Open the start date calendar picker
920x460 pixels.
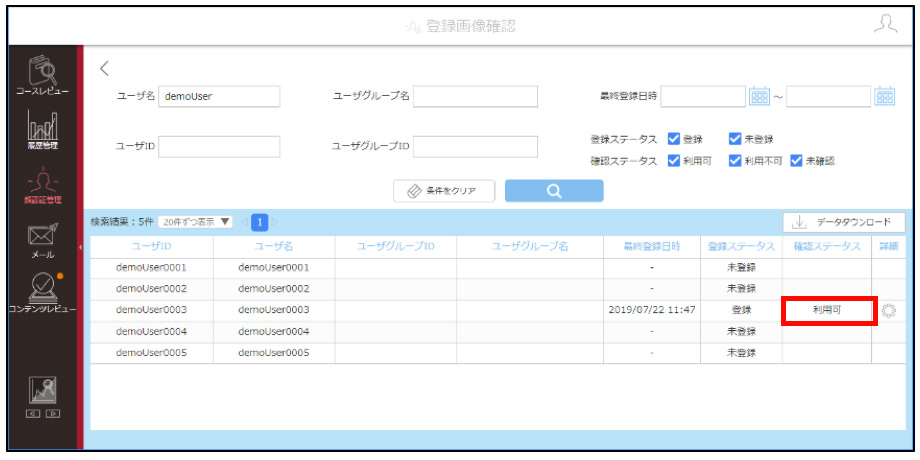point(759,96)
